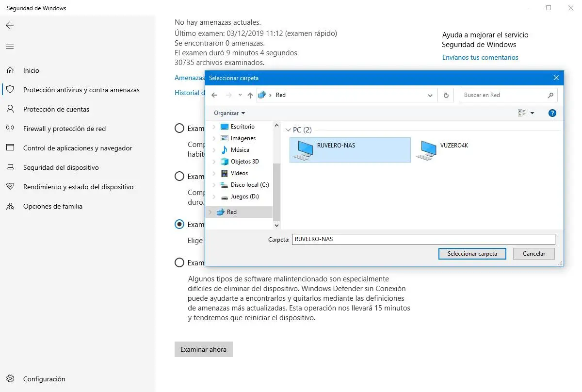
Task: Open the Organizar dropdown menu
Action: [229, 113]
